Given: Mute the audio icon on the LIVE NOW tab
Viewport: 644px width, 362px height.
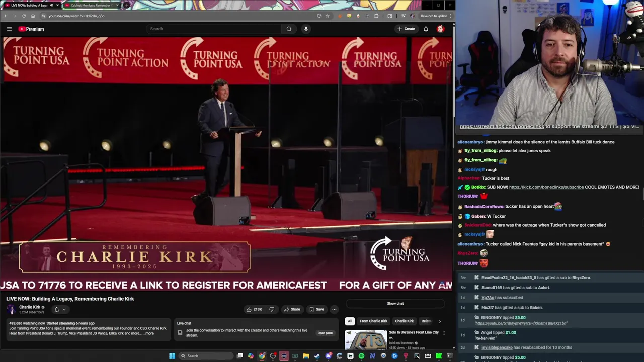Looking at the screenshot, I should click(x=51, y=5).
